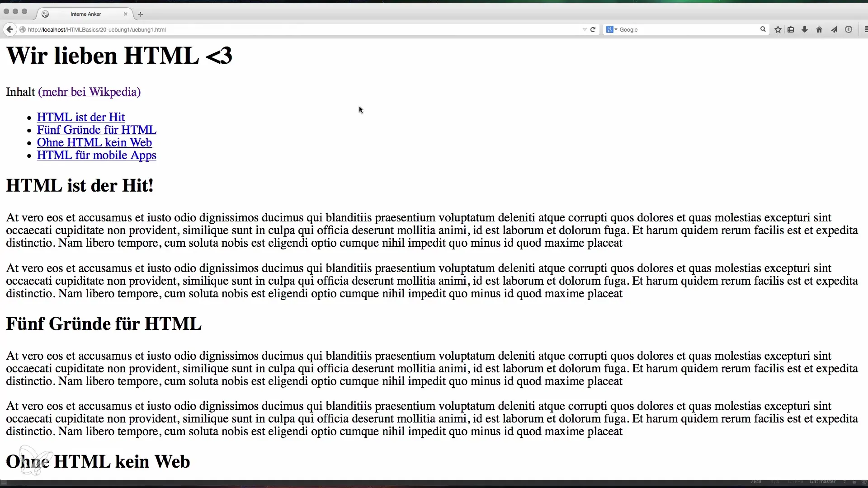This screenshot has width=868, height=488.
Task: Bookmark this page with the star icon
Action: [778, 29]
